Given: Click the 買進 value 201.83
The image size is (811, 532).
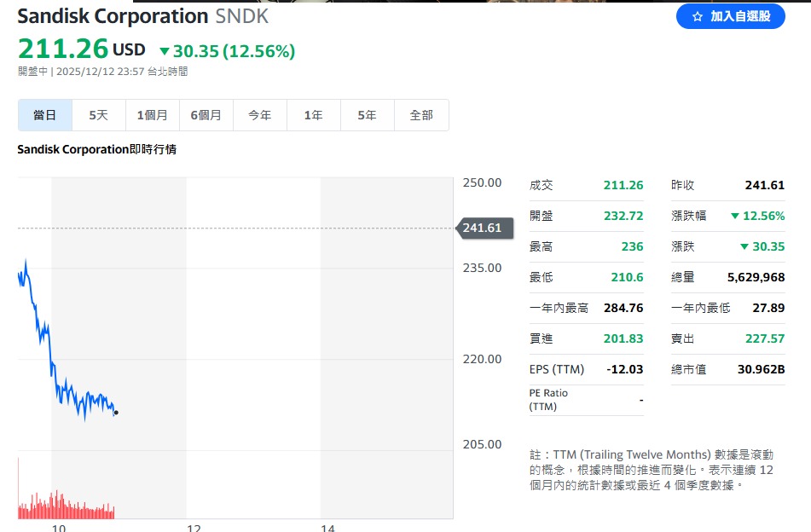Looking at the screenshot, I should (623, 338).
